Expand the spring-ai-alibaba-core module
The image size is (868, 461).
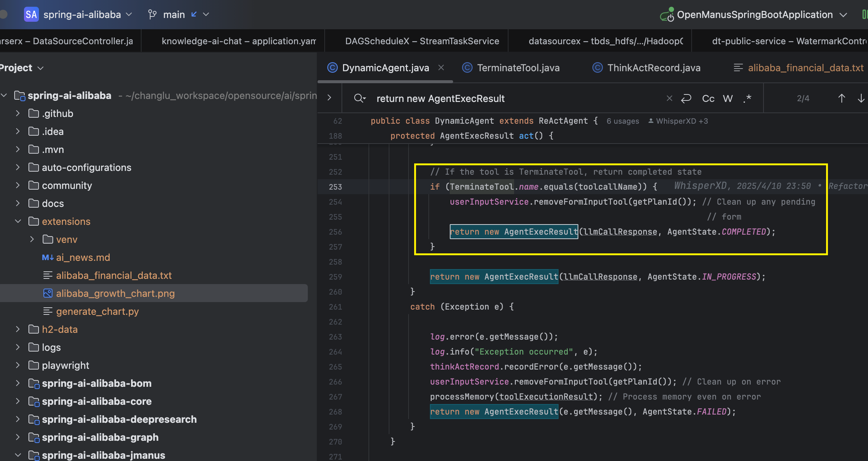18,401
